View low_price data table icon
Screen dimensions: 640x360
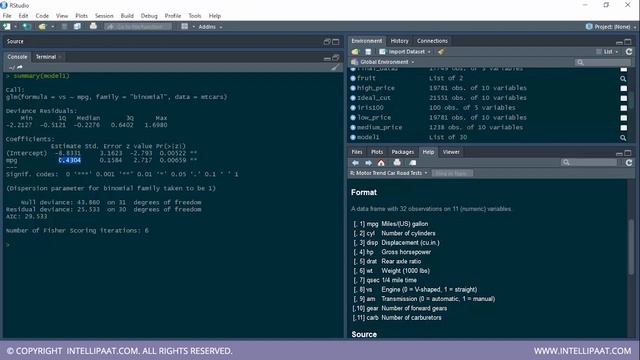pos(624,118)
